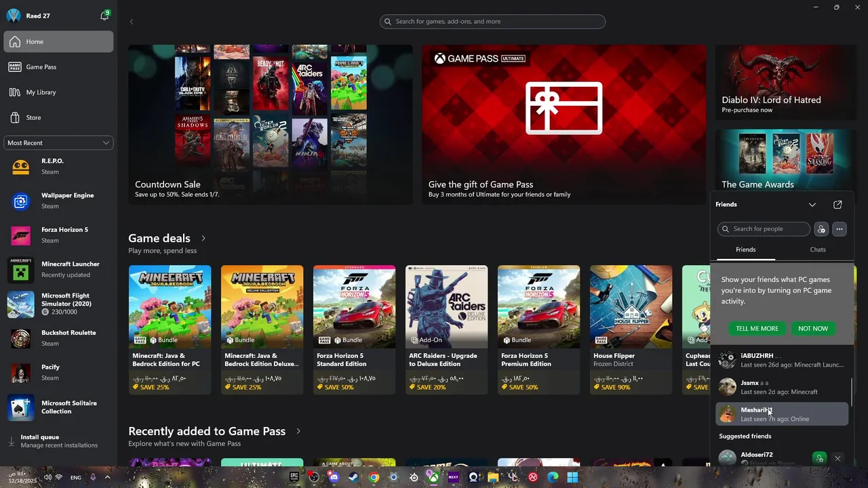Open Minecraft Java & Bedrock Deluxe card

coord(262,329)
